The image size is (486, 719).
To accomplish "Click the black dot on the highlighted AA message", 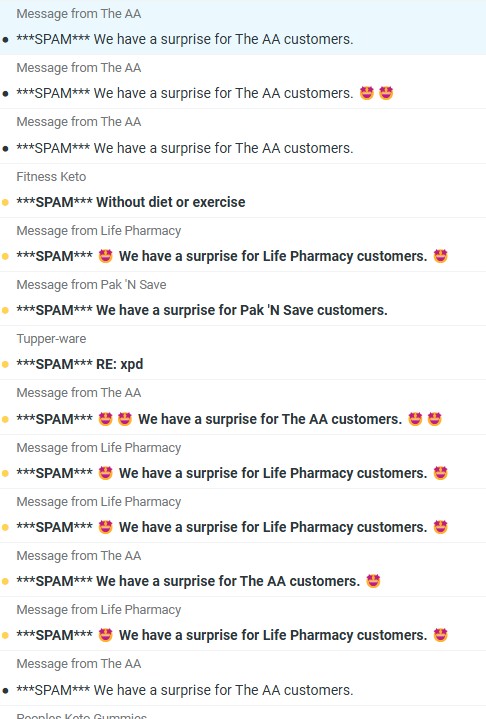I will coord(6,39).
